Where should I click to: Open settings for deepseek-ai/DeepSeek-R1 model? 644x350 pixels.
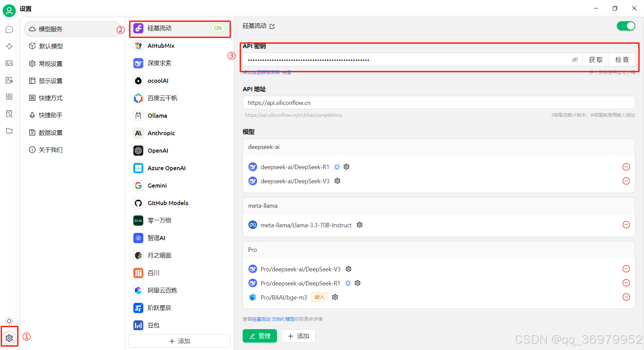coord(347,167)
